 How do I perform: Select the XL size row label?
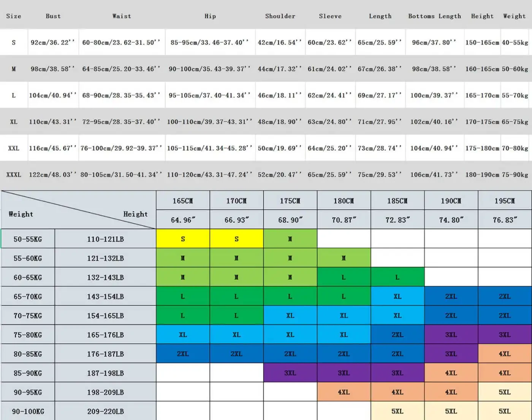[14, 122]
